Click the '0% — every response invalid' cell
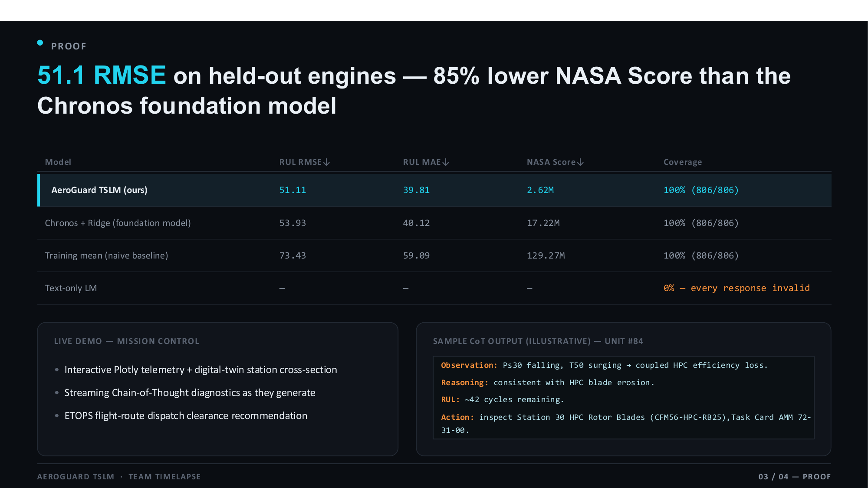Image resolution: width=868 pixels, height=488 pixels. [x=736, y=288]
